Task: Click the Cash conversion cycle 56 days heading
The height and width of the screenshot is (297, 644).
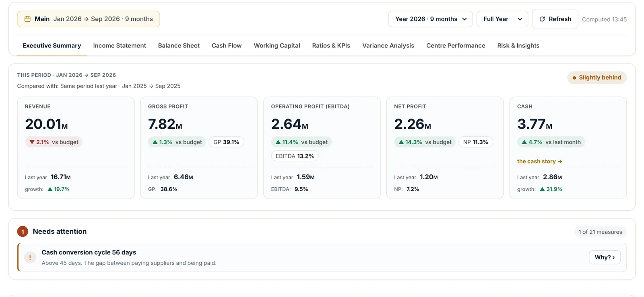Action: [x=89, y=252]
